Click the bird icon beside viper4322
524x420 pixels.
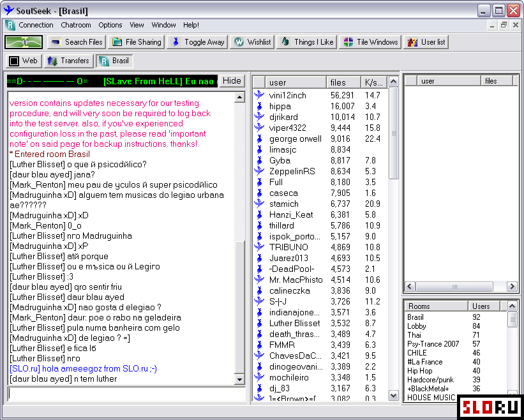[x=259, y=128]
